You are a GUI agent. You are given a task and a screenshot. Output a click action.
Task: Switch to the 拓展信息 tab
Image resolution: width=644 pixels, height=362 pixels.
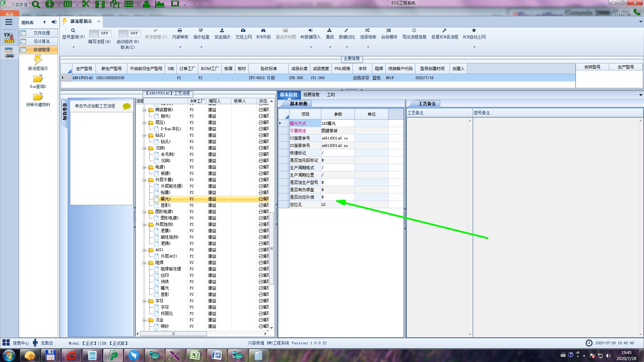[x=311, y=95]
